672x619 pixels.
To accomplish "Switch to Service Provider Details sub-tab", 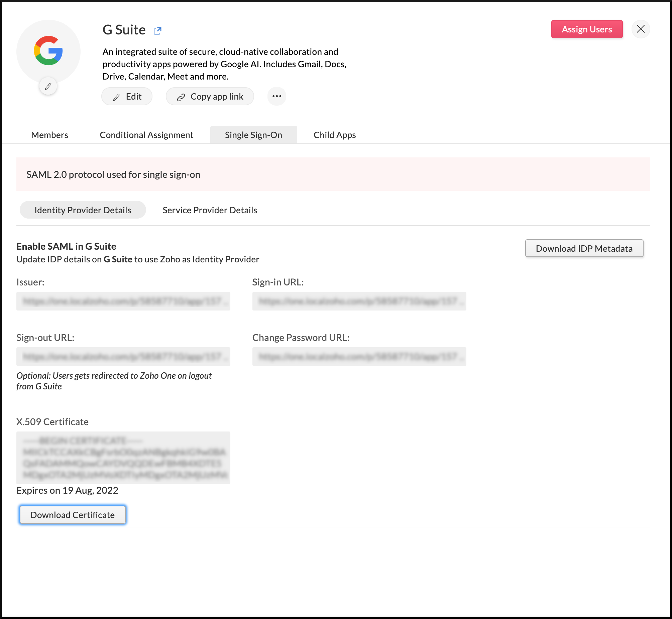I will pyautogui.click(x=210, y=210).
